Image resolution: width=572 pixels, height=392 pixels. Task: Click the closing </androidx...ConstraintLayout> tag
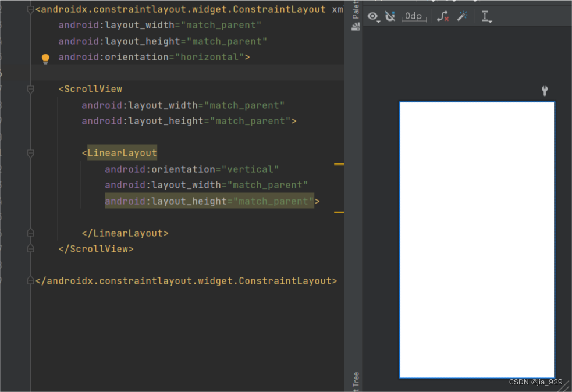(186, 281)
